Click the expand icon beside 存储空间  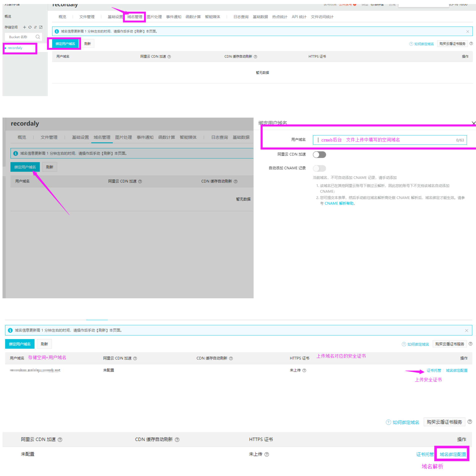click(x=41, y=27)
